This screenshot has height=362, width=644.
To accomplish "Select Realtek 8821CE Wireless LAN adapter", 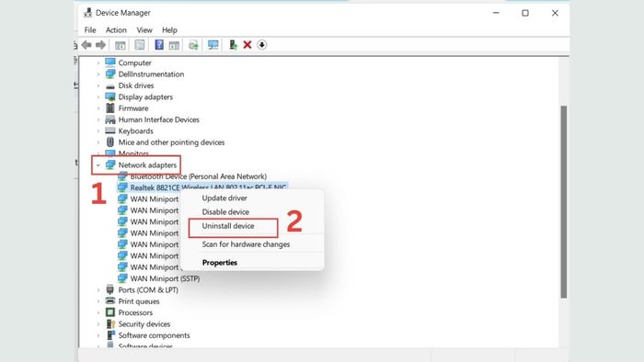I will [208, 187].
